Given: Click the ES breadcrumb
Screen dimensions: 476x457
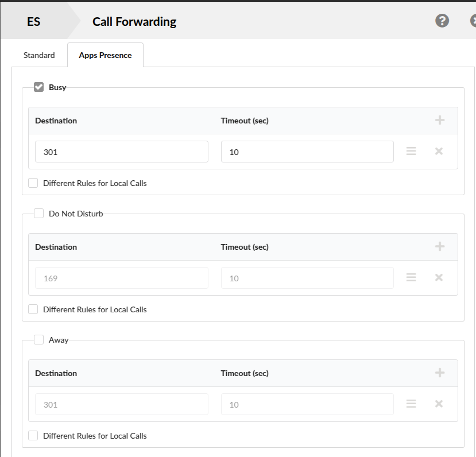Looking at the screenshot, I should [x=33, y=22].
